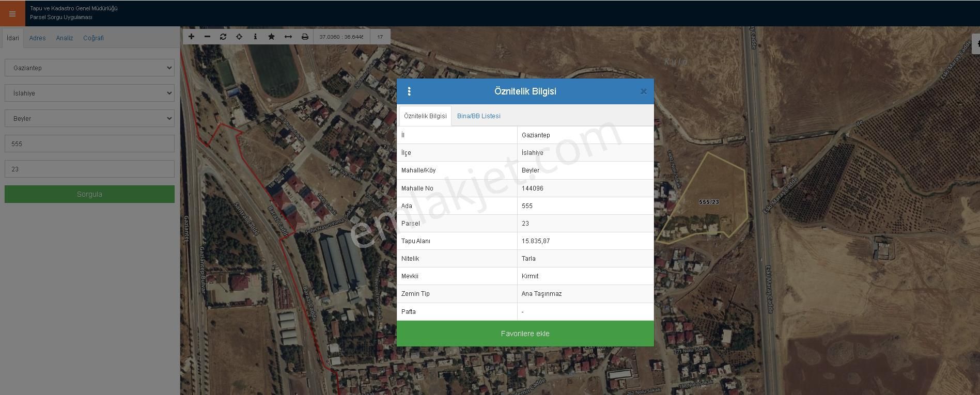Screen dimensions: 980x395
Task: Open the Analiz tab
Action: pos(65,38)
